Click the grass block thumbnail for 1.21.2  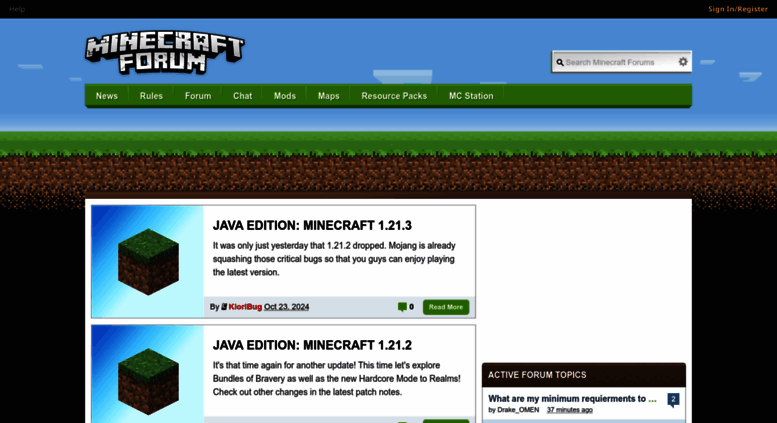pyautogui.click(x=148, y=374)
